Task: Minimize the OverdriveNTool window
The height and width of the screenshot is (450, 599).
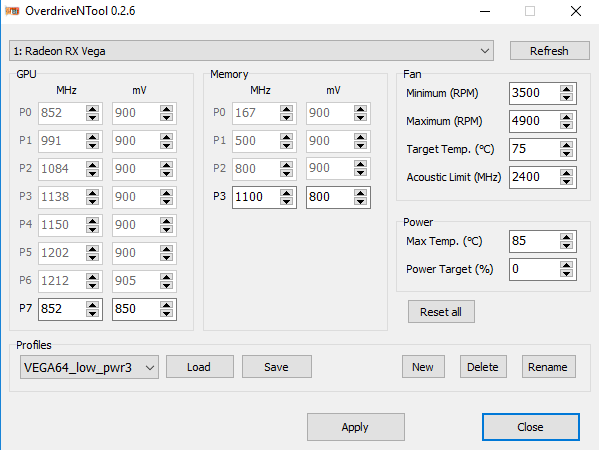Action: [x=485, y=11]
